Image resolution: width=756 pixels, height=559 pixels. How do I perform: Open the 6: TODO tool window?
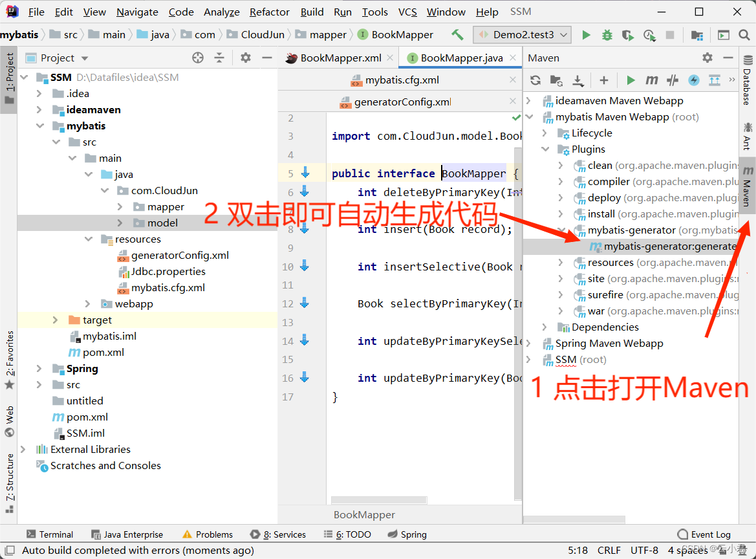click(x=347, y=534)
